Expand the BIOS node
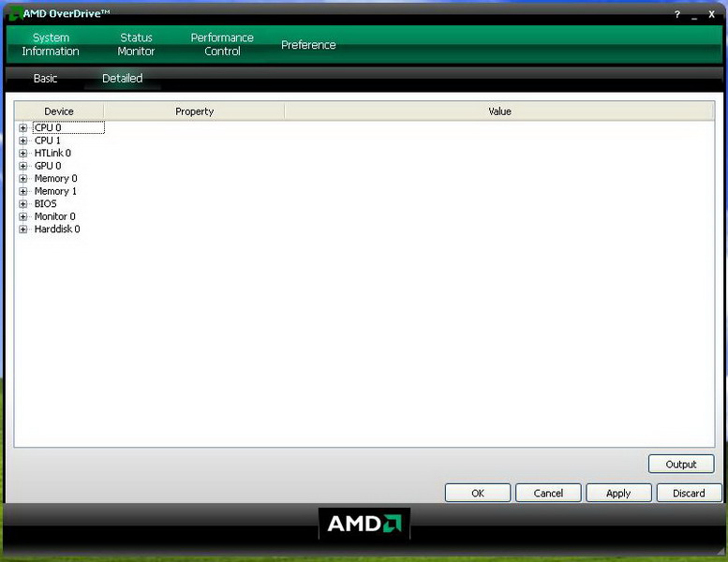728x562 pixels. (22, 204)
